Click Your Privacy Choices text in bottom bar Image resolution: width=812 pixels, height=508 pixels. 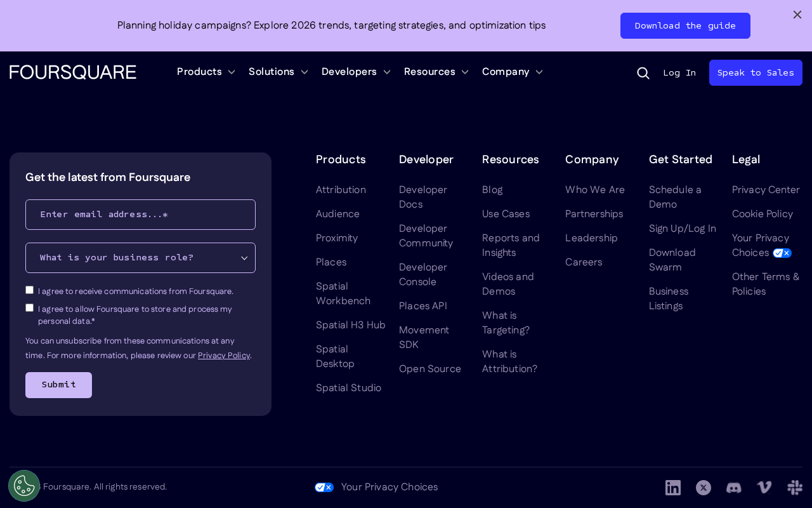coord(390,487)
